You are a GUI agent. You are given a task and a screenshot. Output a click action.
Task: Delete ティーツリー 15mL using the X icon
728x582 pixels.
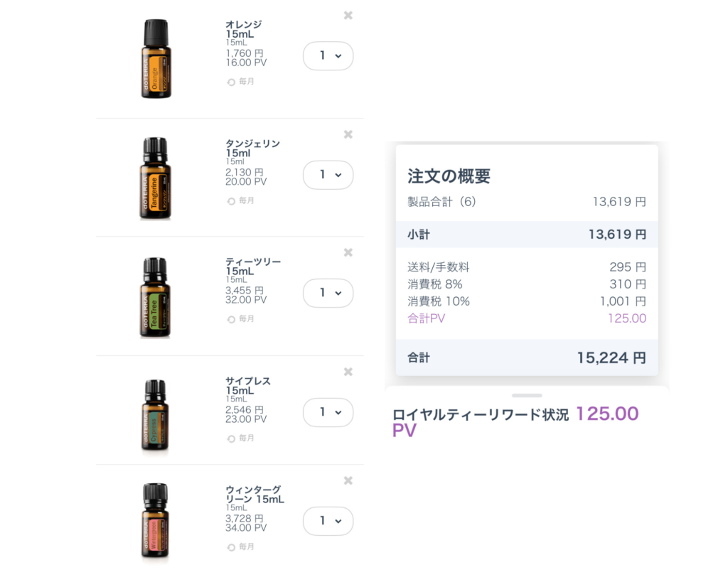(348, 252)
